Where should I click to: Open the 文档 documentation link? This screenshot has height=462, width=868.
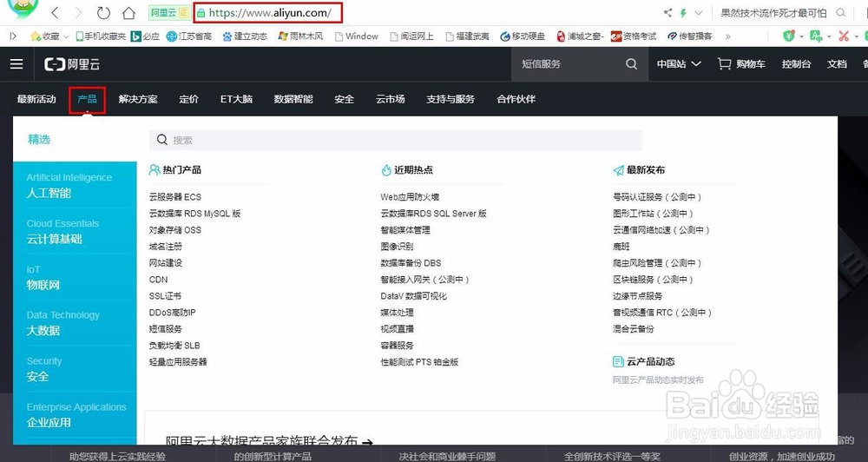[837, 64]
